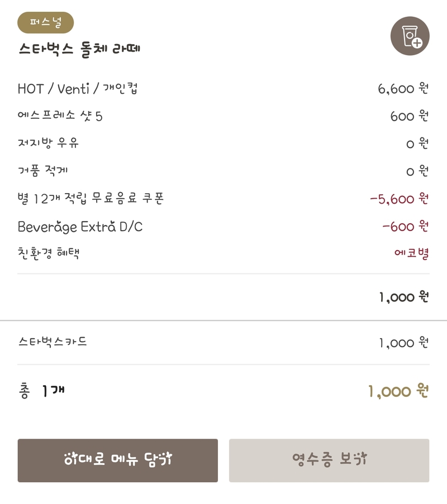
Task: Tap the red 에코별 benefit text
Action: (x=412, y=253)
